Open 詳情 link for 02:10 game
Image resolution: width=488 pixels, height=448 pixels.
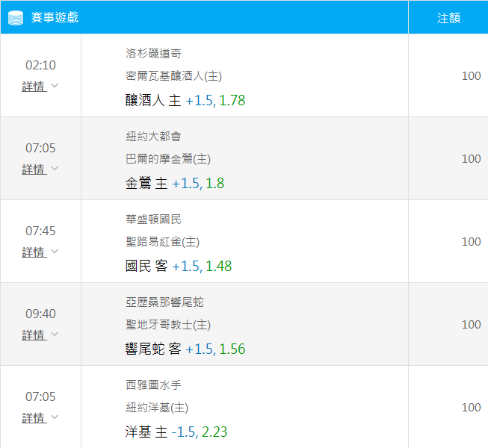click(34, 87)
